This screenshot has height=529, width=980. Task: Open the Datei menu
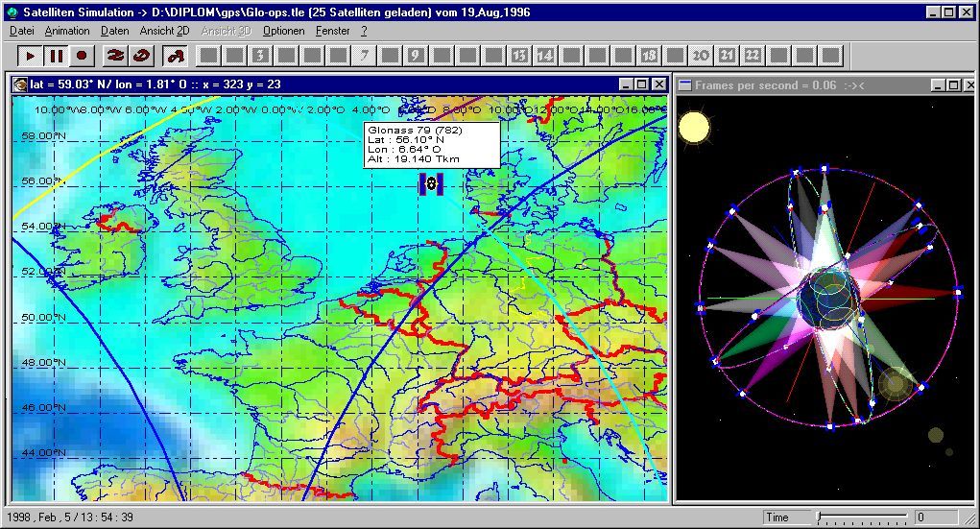[x=21, y=31]
